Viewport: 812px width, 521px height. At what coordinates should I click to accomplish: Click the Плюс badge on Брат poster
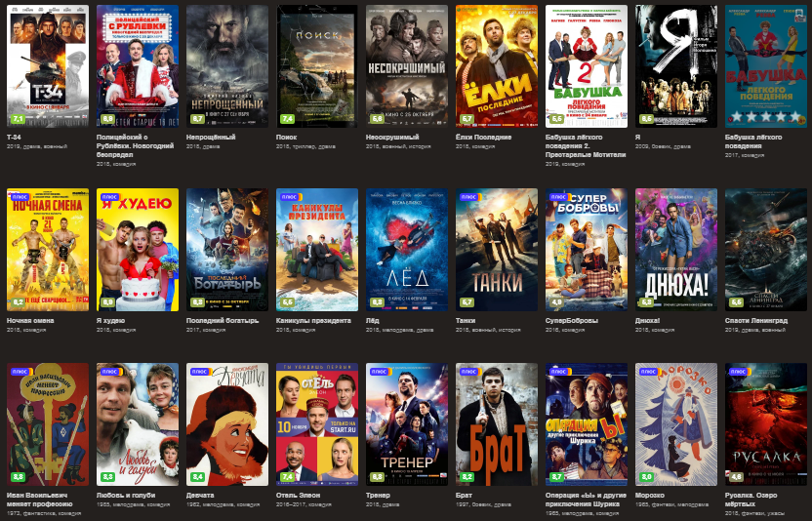tap(468, 372)
